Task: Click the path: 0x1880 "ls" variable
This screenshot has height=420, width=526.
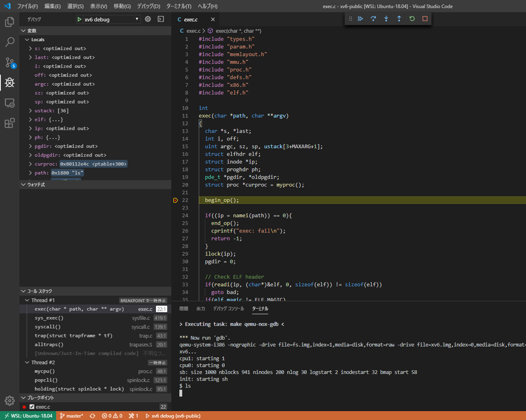Action: click(x=95, y=173)
